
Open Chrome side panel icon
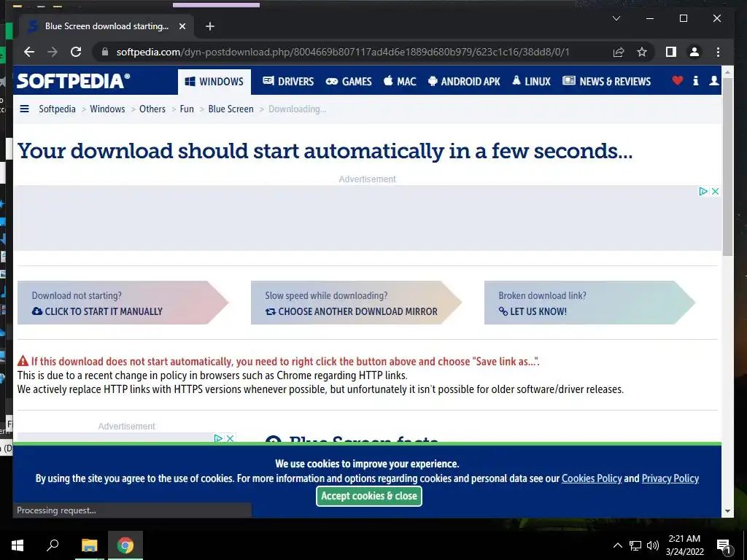(x=671, y=52)
